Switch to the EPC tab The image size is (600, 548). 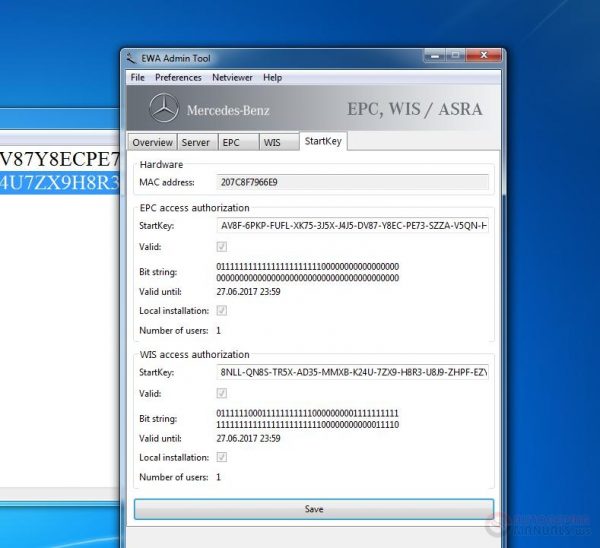click(239, 142)
